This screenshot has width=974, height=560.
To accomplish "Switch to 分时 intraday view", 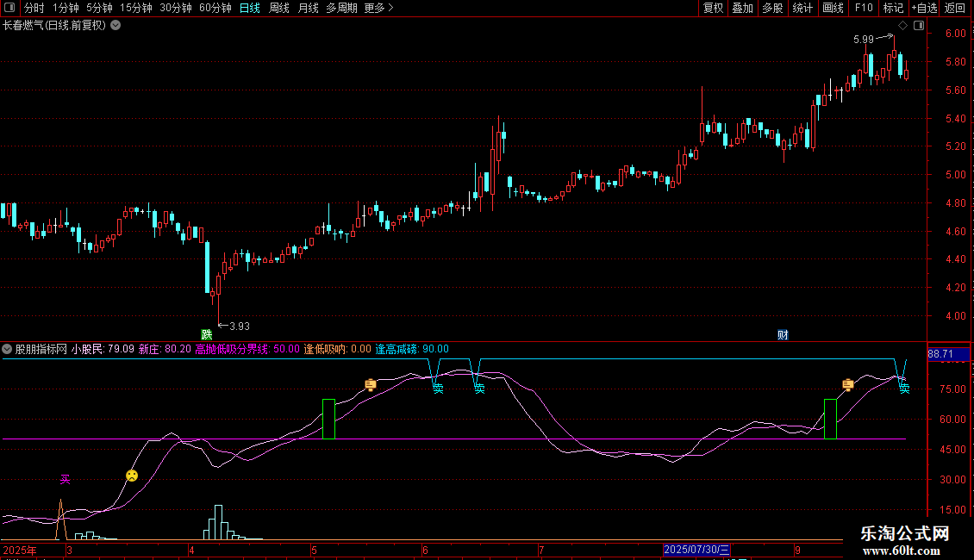I will point(34,8).
